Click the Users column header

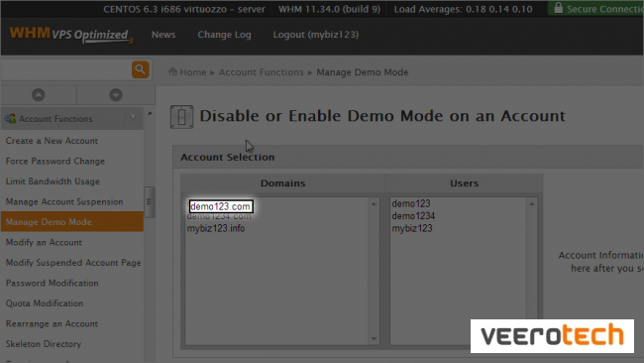point(464,183)
